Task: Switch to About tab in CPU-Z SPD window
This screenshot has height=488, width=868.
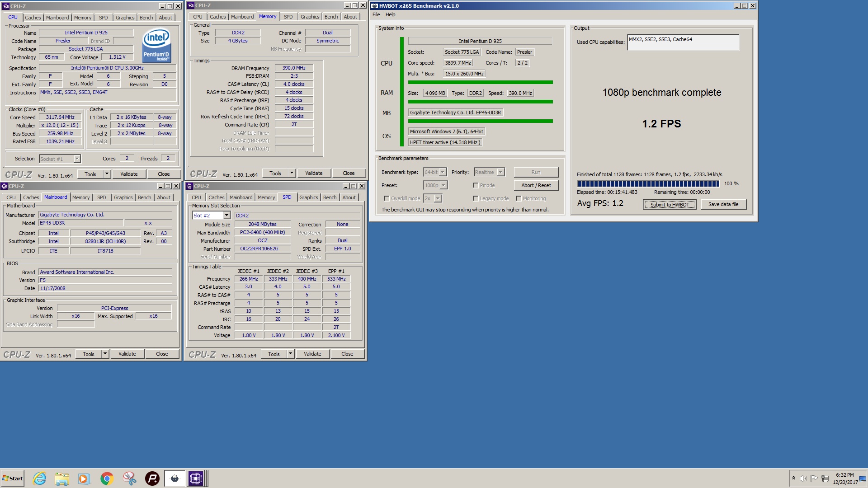Action: (349, 197)
